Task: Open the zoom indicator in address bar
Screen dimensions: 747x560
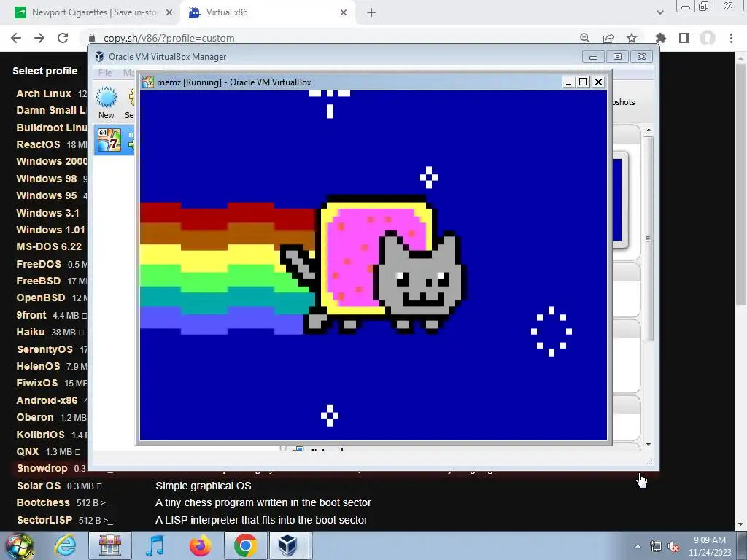Action: pos(585,38)
